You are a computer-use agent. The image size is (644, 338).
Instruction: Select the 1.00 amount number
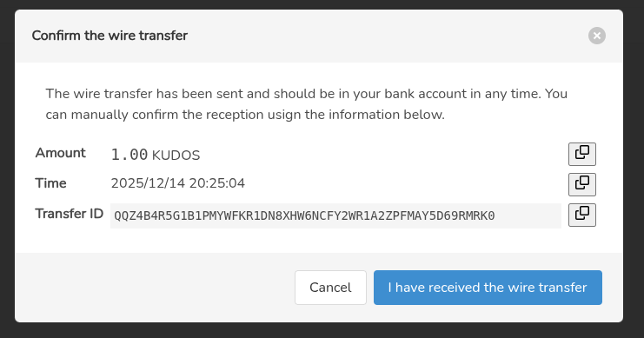pos(129,155)
